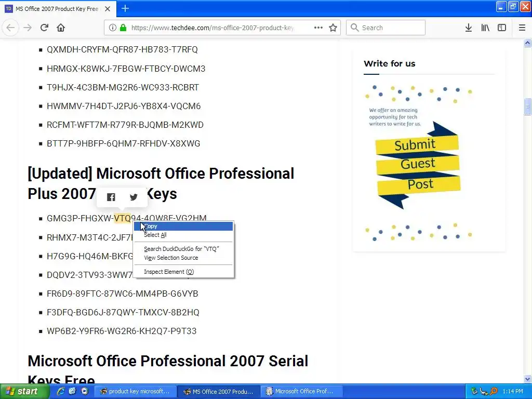Click the Microsoft Office Professional Plus 2007 heading
532x399 pixels.
[x=161, y=183]
